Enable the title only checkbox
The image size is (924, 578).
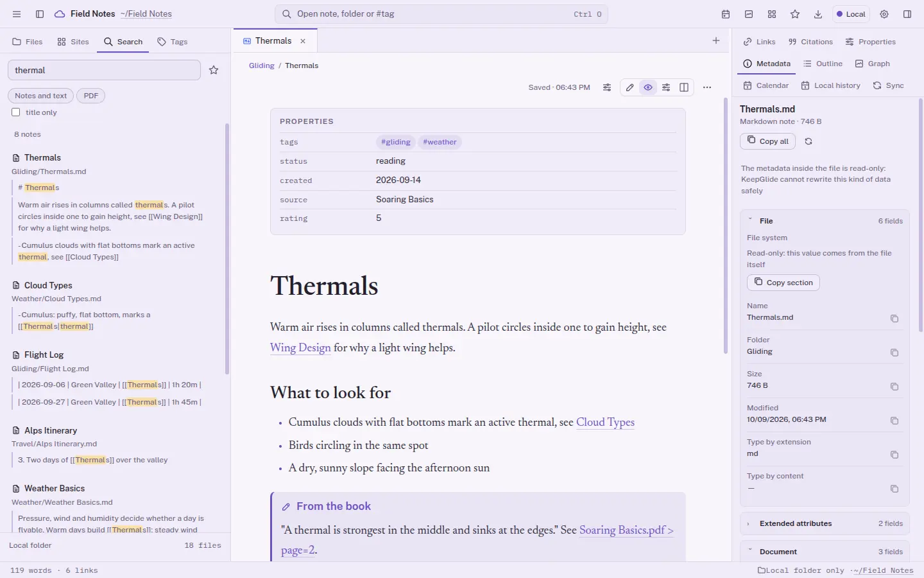click(x=16, y=112)
